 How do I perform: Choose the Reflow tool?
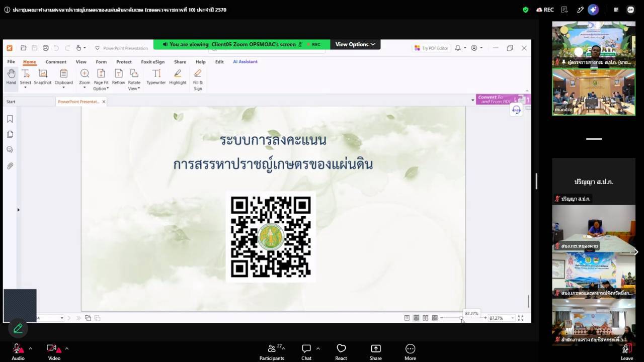(118, 76)
